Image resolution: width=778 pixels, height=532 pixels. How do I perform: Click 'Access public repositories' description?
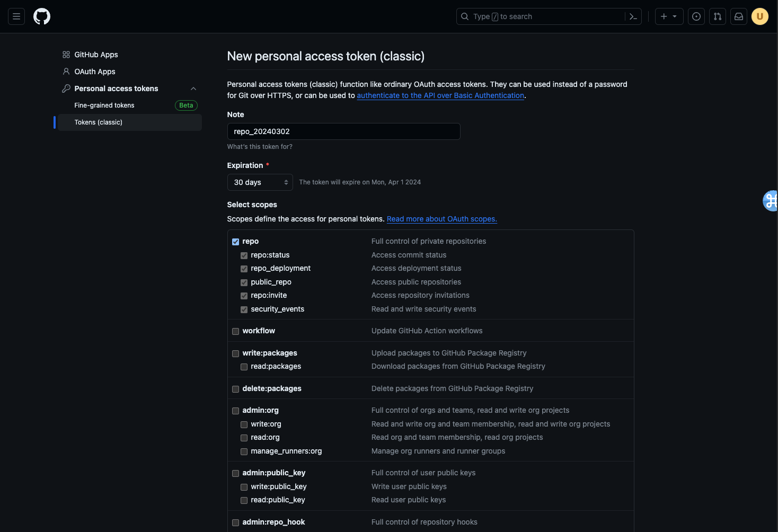417,282
